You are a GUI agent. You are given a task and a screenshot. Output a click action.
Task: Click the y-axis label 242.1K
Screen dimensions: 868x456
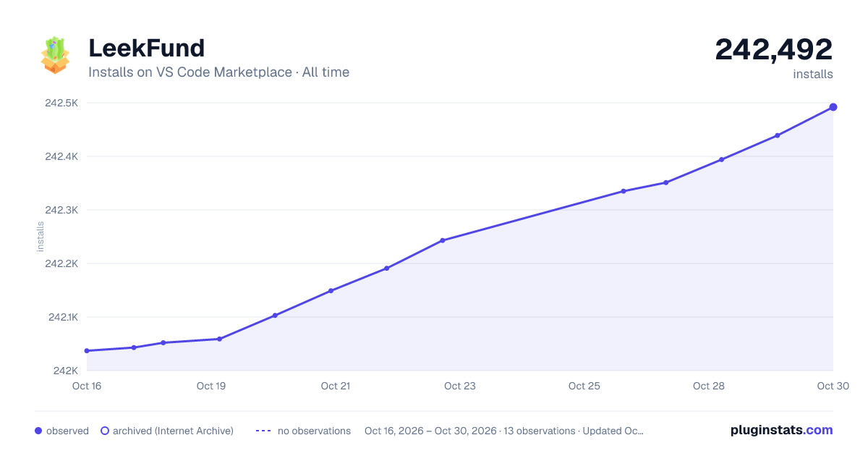pos(62,317)
